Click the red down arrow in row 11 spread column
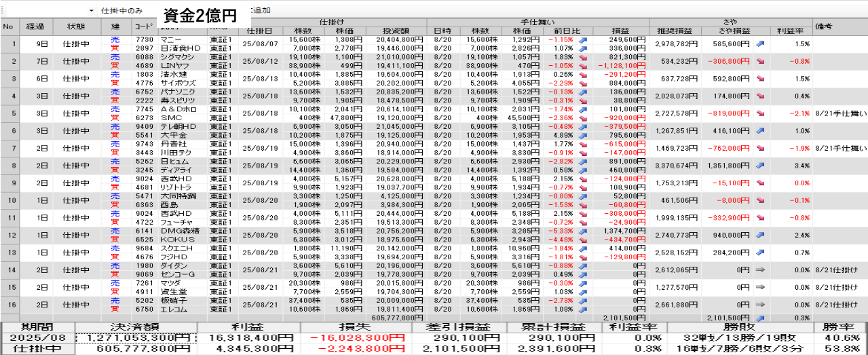The image size is (868, 355). tap(761, 217)
